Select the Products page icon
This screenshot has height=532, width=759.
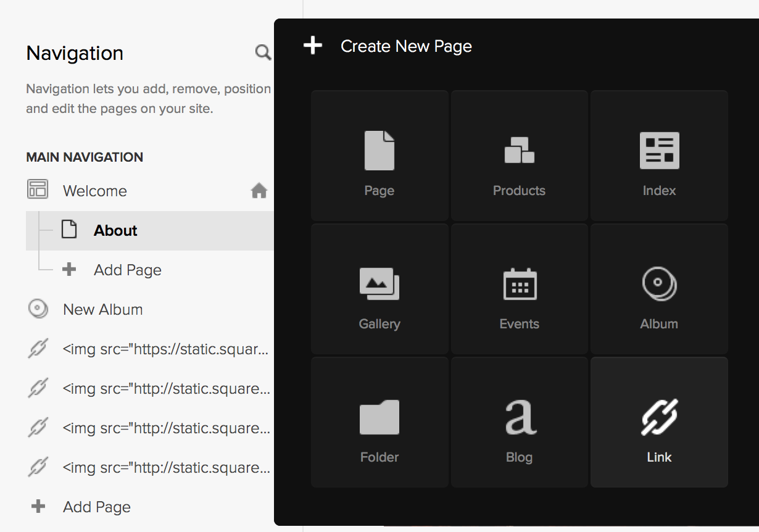click(519, 156)
